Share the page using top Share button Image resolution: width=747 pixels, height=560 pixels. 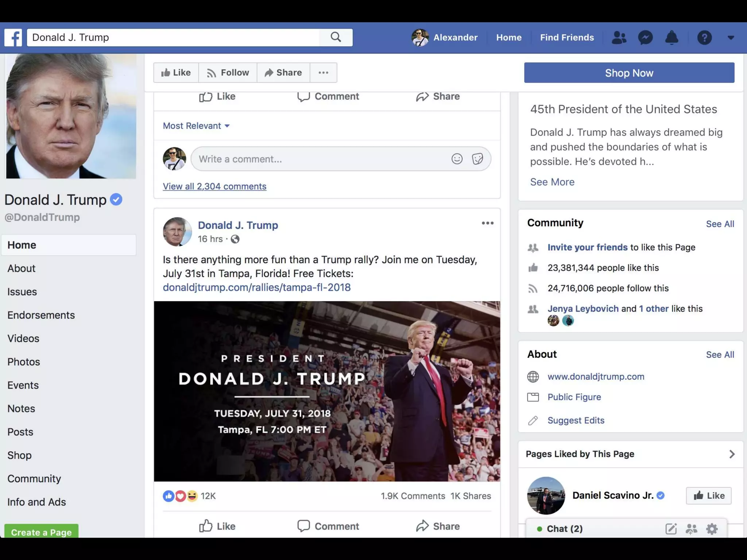click(283, 73)
